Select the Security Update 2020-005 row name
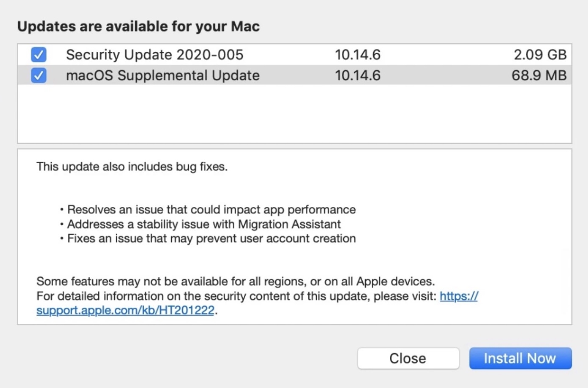 tap(155, 55)
